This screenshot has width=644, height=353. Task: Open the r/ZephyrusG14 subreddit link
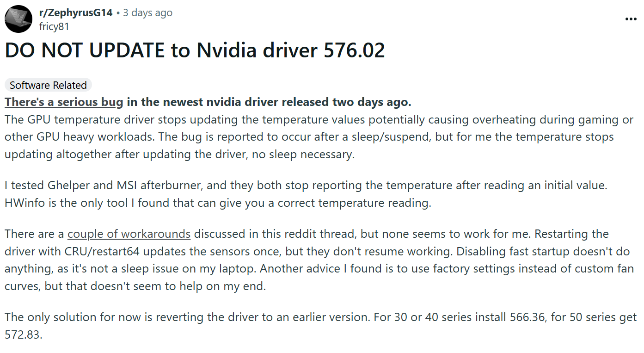click(76, 13)
